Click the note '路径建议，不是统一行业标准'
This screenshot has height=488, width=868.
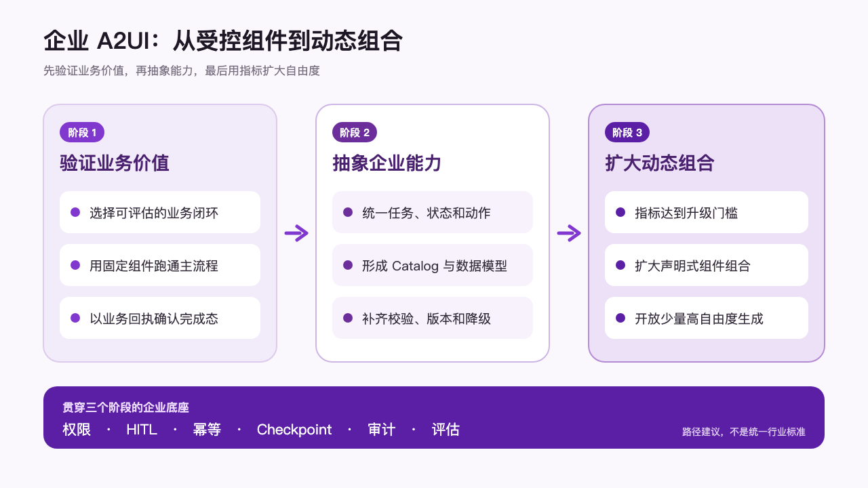point(744,431)
